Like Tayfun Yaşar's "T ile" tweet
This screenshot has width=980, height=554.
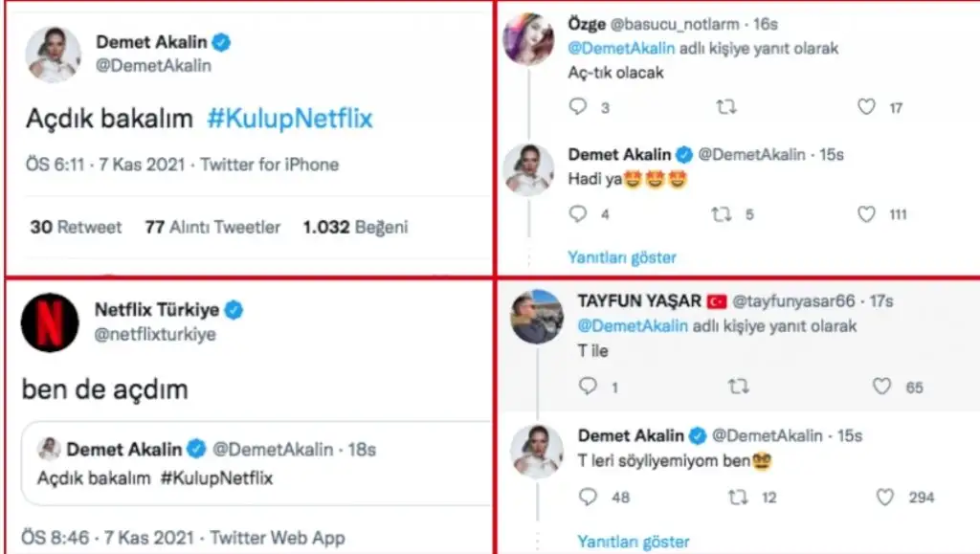881,387
